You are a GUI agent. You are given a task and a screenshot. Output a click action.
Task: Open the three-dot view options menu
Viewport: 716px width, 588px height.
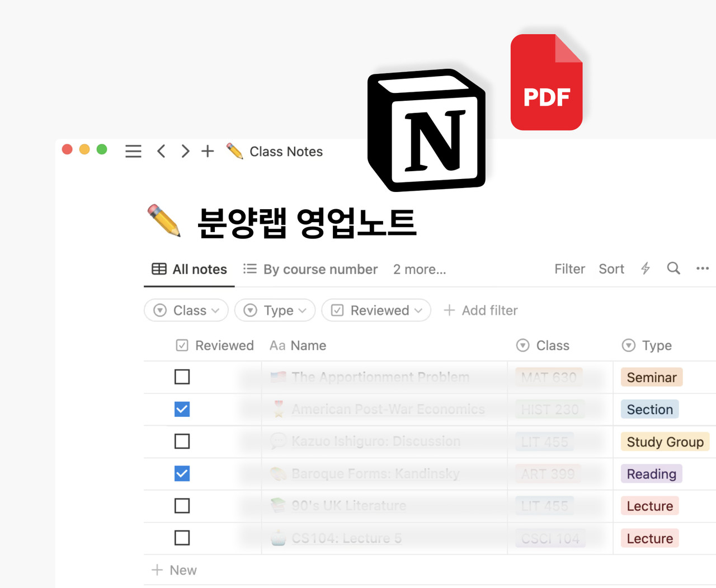click(703, 269)
